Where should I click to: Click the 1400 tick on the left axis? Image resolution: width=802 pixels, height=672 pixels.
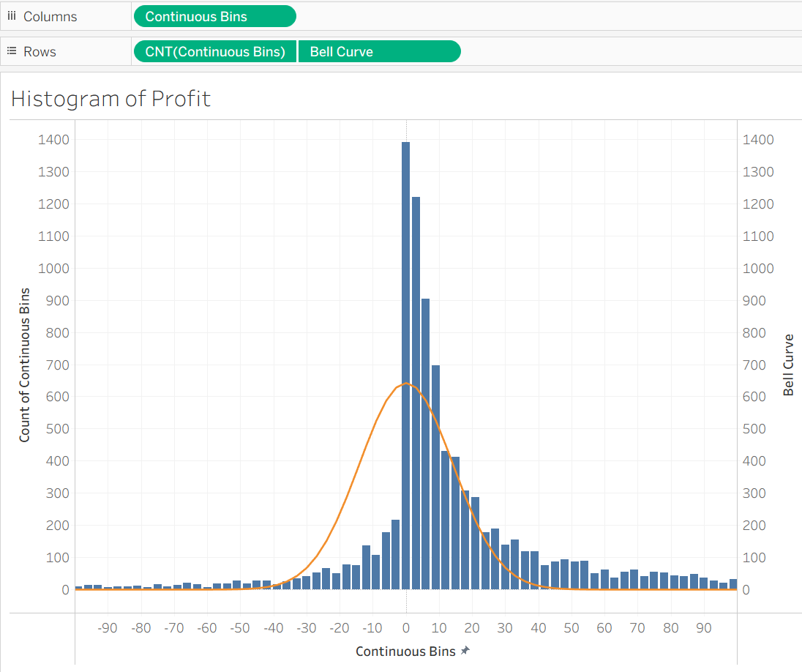[x=53, y=140]
